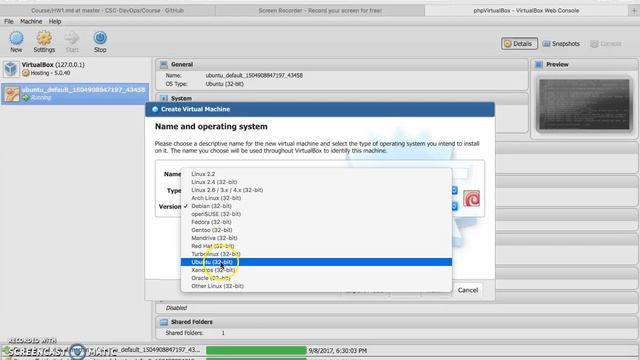The width and height of the screenshot is (640, 360).
Task: Choose Linux 2.6 / 3.x / 4.x (32-bit)
Action: 316,190
